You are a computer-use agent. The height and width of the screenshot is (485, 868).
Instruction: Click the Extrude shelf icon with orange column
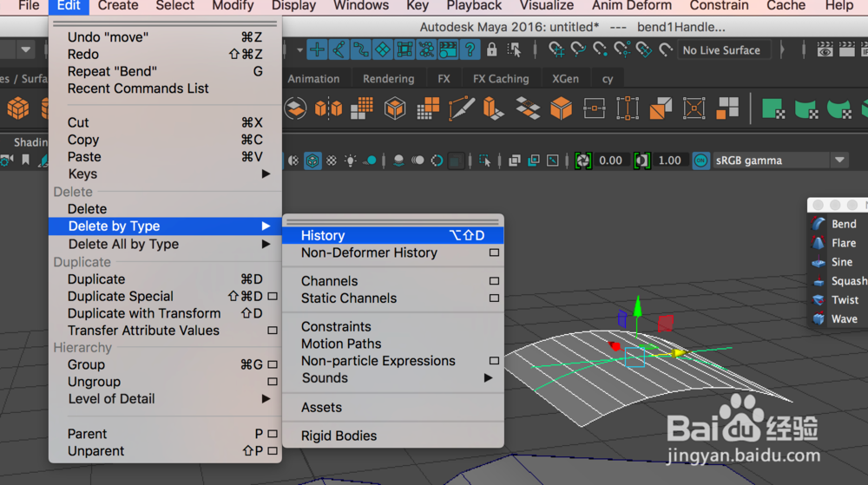point(493,108)
